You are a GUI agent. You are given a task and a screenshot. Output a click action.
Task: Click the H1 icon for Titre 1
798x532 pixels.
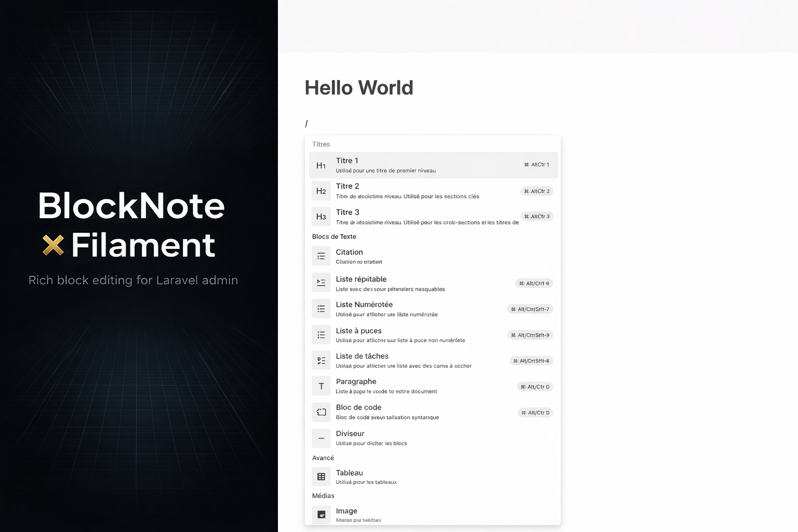click(321, 165)
